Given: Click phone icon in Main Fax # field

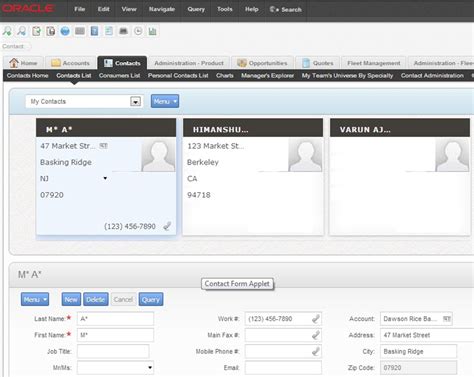Looking at the screenshot, I should [x=316, y=335].
